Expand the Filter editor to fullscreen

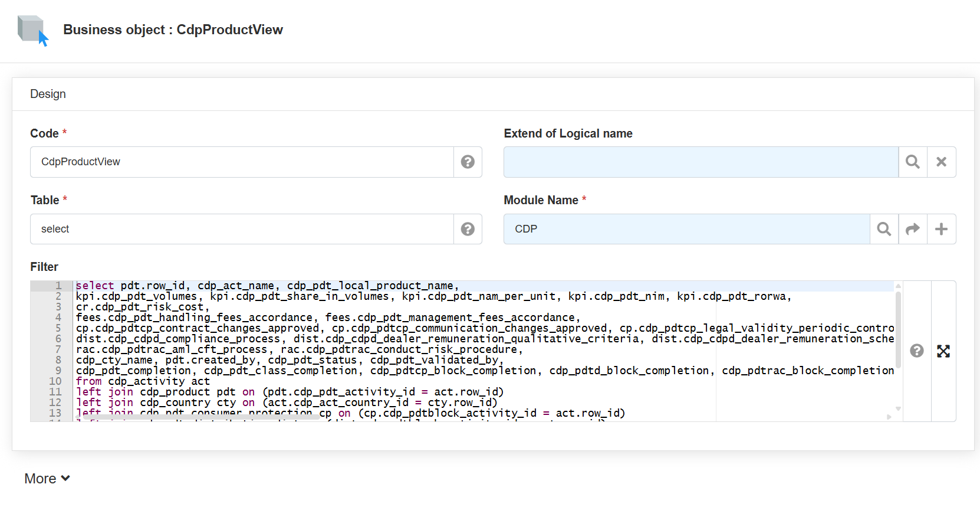click(943, 351)
